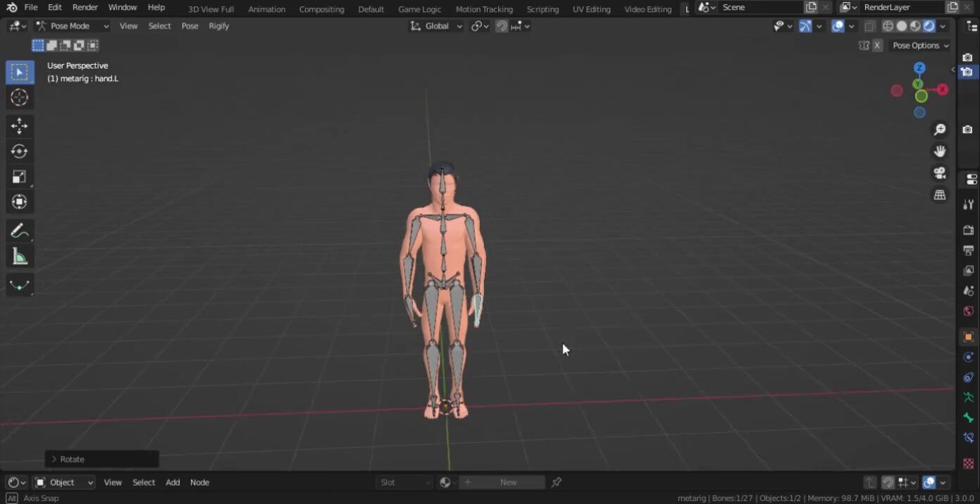Toggle camera view with camera icon

click(x=939, y=173)
